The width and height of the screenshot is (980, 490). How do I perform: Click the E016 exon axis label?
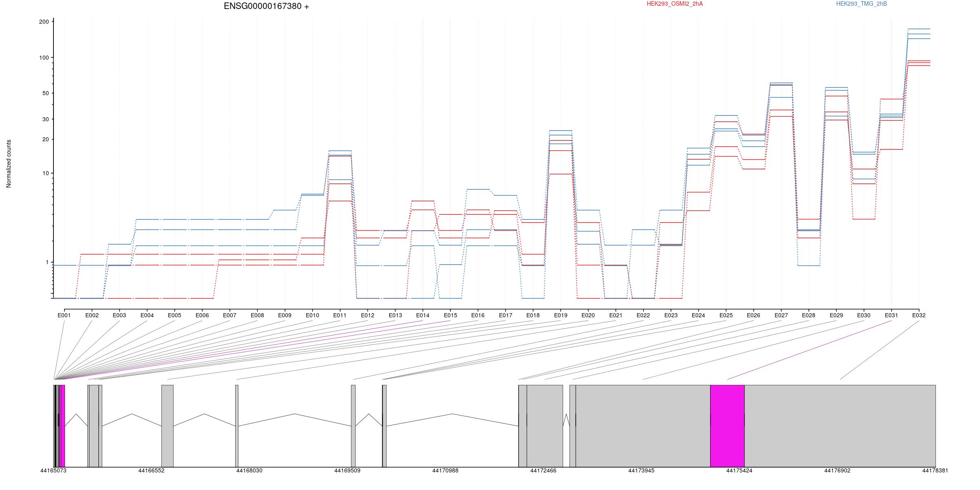point(478,315)
